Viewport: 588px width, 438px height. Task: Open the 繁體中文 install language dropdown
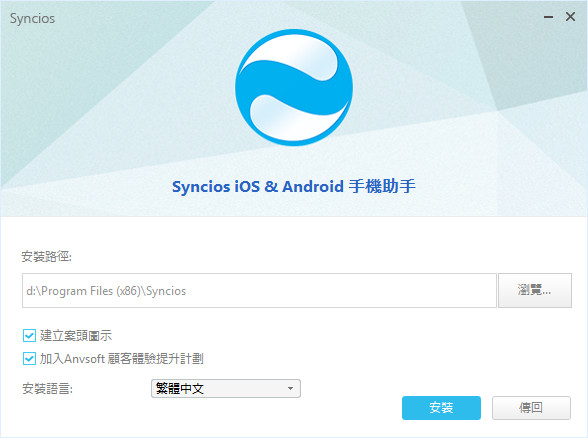click(226, 388)
